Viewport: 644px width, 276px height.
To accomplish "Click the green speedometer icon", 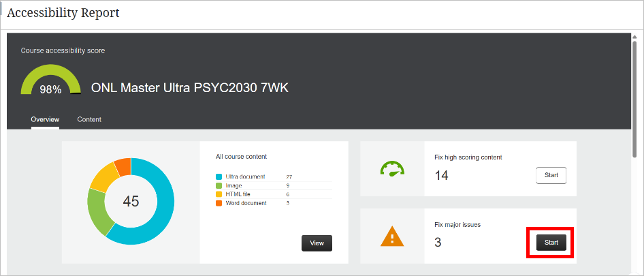I will (x=392, y=169).
